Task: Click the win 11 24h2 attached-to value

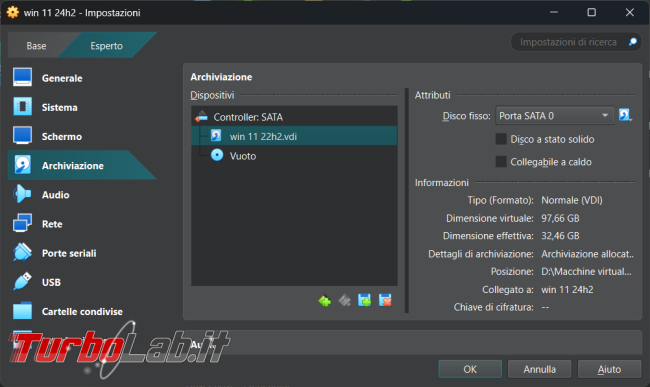Action: pos(567,290)
